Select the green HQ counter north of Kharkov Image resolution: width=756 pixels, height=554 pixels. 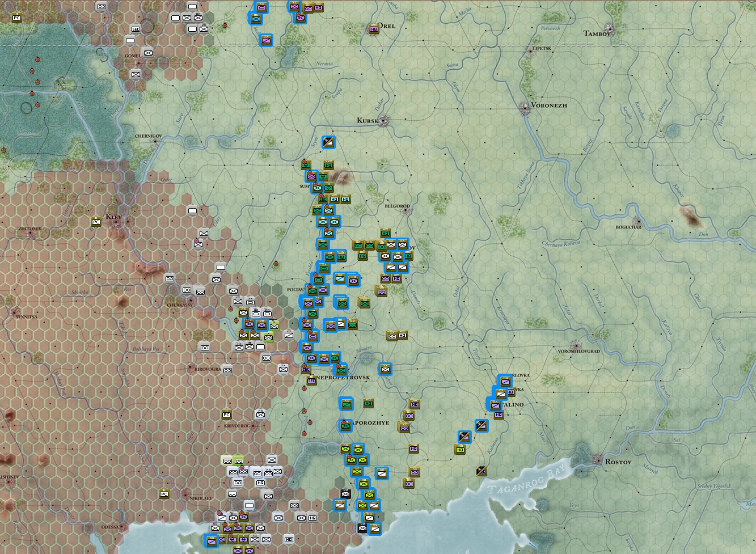385,233
